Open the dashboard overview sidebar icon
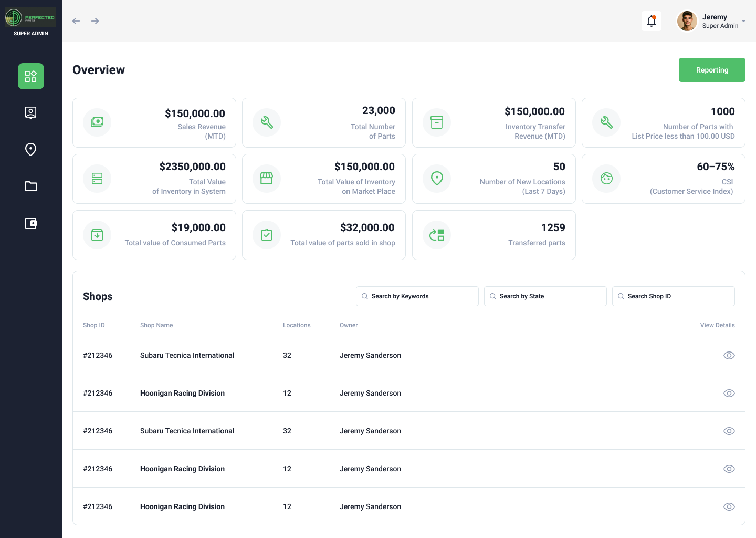 pyautogui.click(x=31, y=76)
